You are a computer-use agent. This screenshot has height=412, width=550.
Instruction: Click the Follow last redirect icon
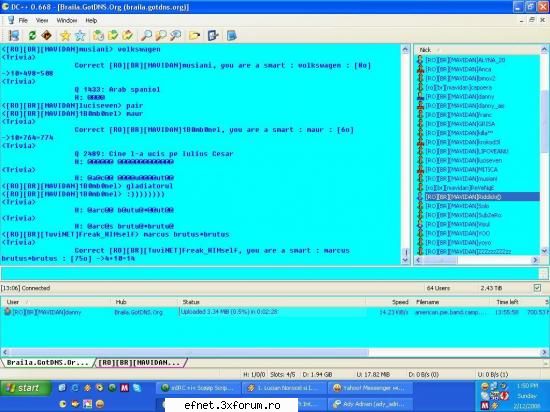(x=47, y=35)
